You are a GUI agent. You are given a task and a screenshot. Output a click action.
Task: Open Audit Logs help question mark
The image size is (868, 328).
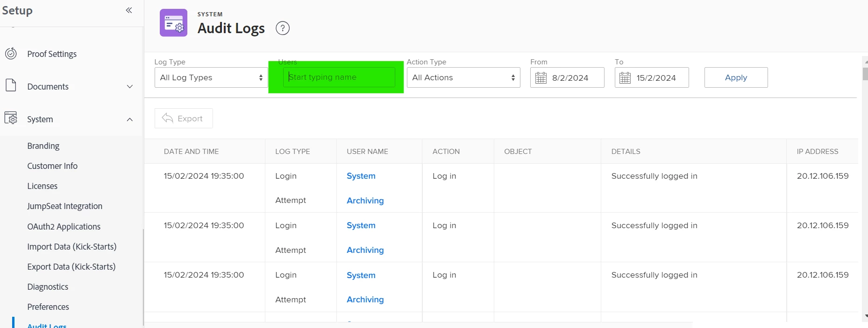click(x=283, y=28)
